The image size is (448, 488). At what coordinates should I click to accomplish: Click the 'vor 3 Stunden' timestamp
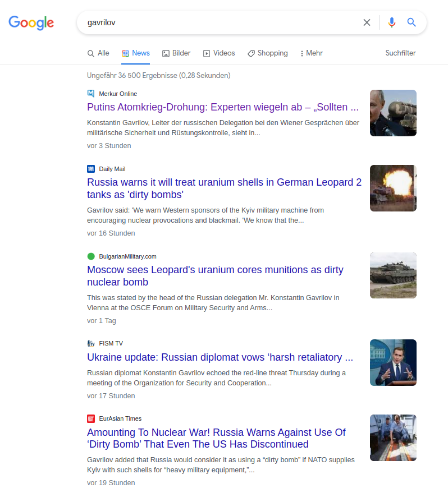click(x=109, y=146)
